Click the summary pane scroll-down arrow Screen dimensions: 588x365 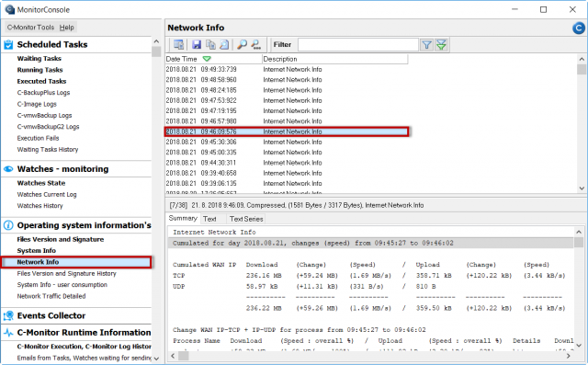click(579, 345)
